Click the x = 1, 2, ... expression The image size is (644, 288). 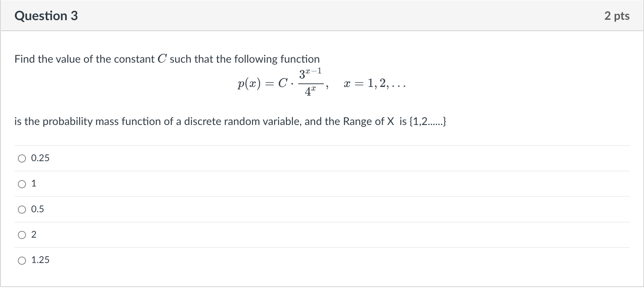374,84
